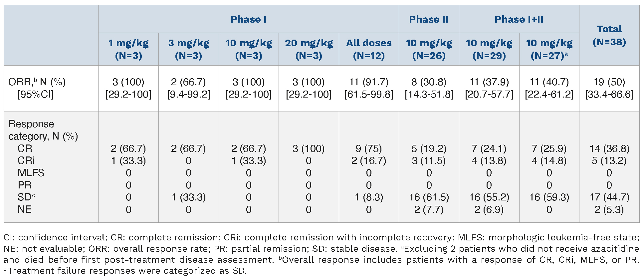This screenshot has width=644, height=278.
Task: Select the 1 mg/kg (N=3) column header
Action: pyautogui.click(x=128, y=49)
